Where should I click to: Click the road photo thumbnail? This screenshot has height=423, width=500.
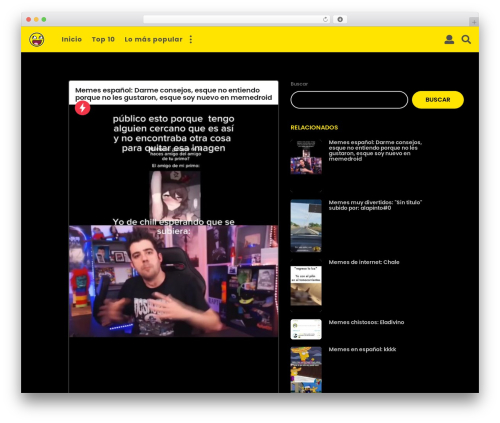pyautogui.click(x=306, y=226)
